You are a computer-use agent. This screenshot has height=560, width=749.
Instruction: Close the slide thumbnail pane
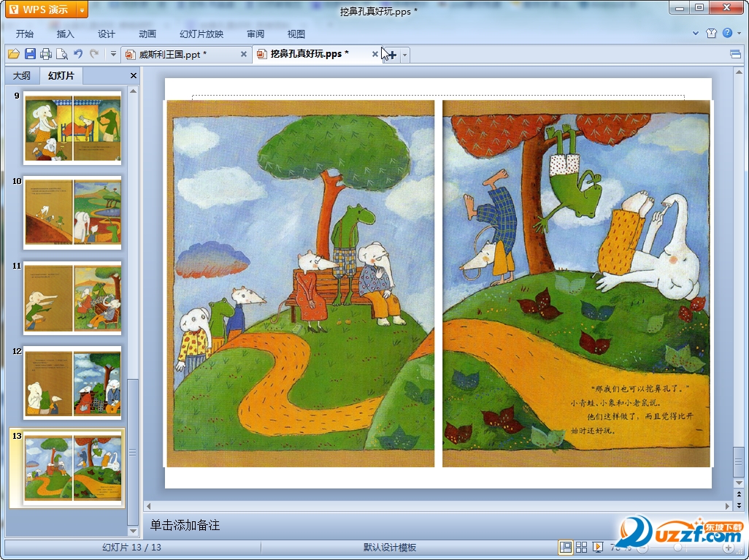pos(134,75)
